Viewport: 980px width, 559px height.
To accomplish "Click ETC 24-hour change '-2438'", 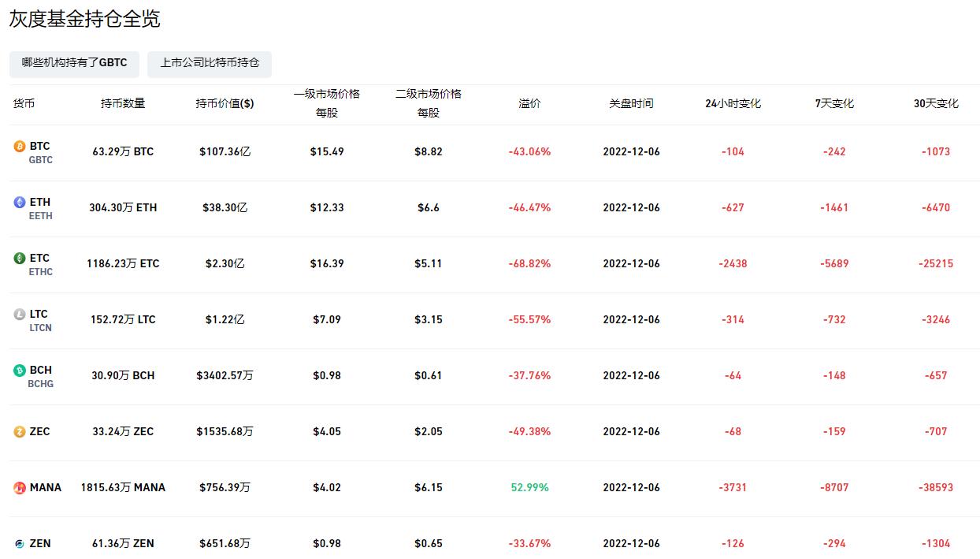I will click(x=733, y=263).
